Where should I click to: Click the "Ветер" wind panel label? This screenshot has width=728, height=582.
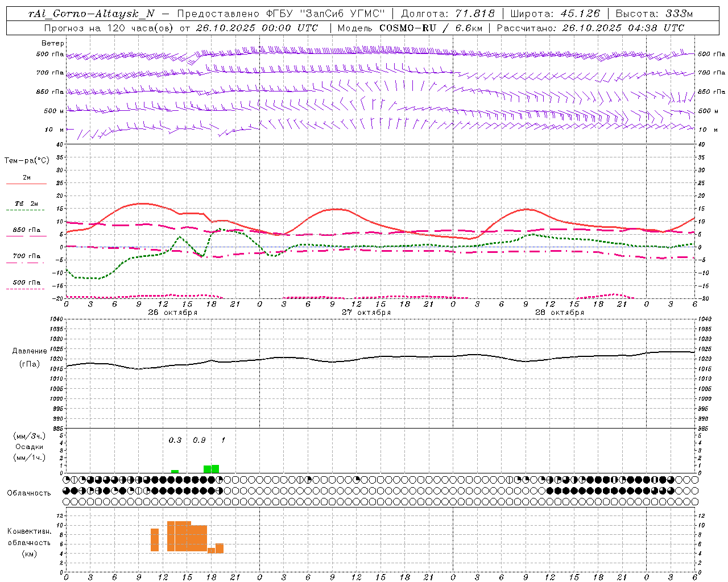click(53, 43)
